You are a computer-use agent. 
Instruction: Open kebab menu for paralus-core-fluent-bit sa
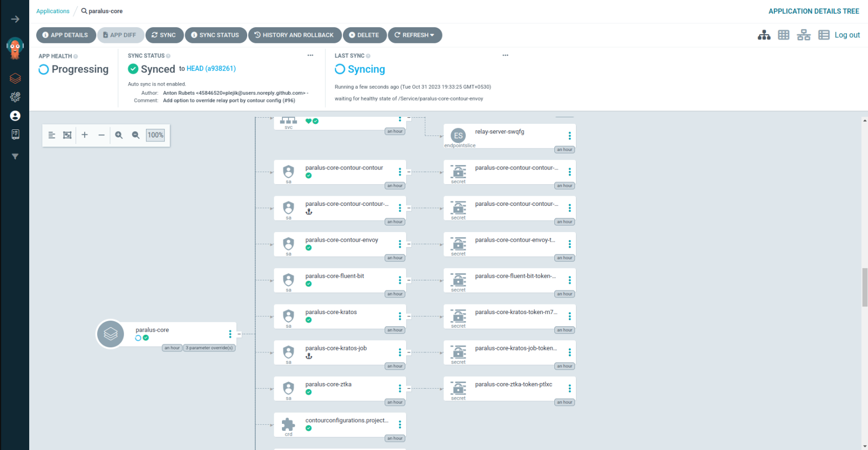click(400, 280)
